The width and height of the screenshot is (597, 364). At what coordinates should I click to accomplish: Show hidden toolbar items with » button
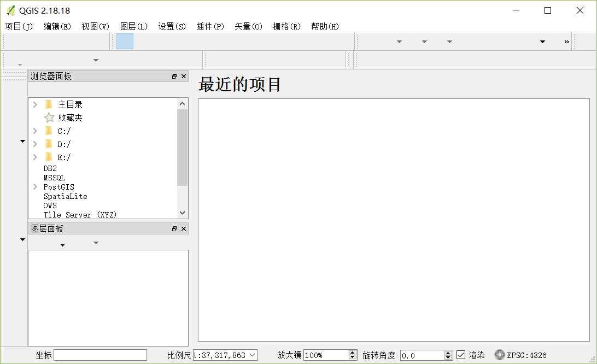point(566,42)
